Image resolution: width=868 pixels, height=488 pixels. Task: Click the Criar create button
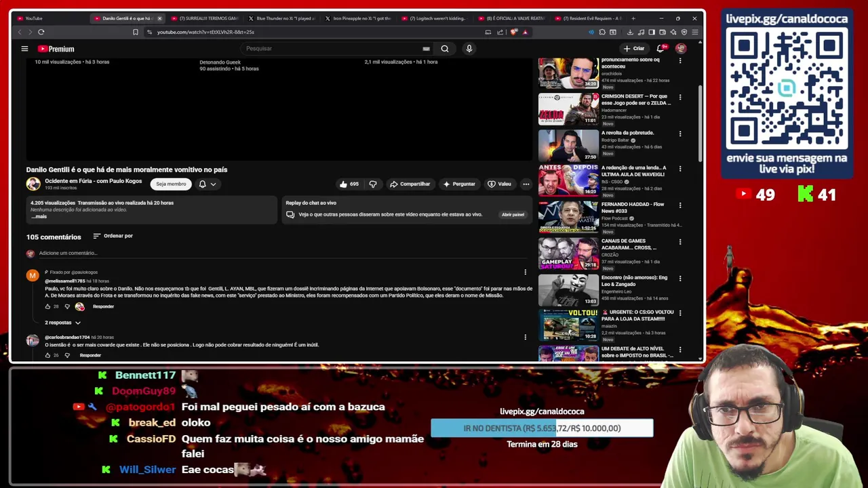pos(634,49)
